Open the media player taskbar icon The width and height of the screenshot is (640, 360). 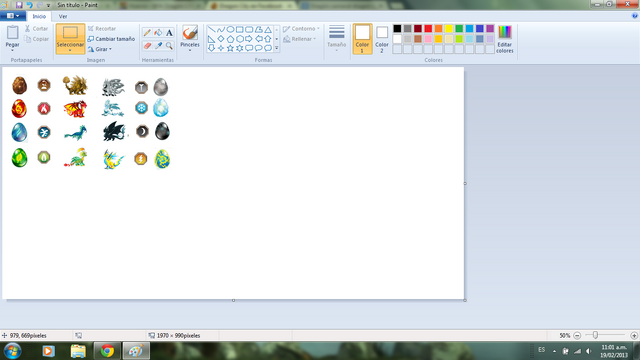coord(49,351)
